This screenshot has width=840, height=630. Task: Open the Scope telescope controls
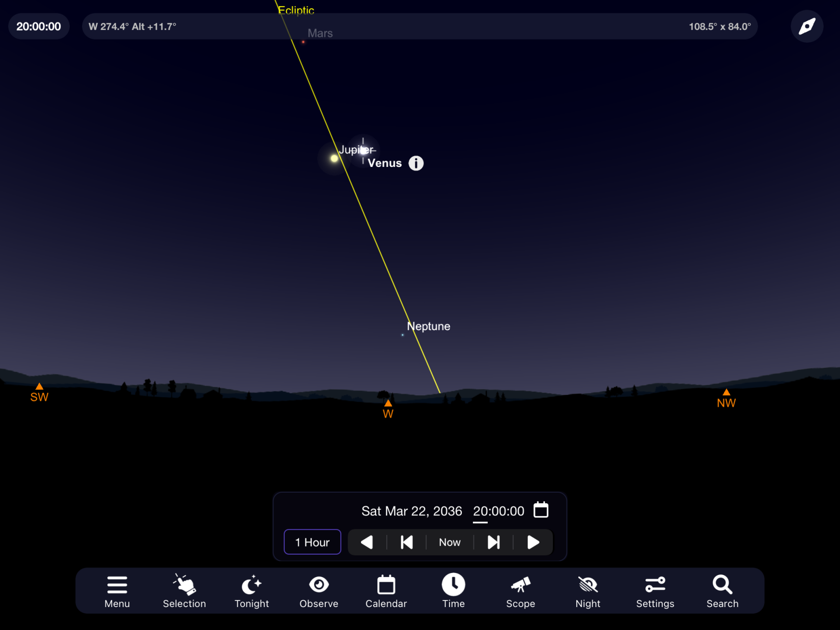coord(520,591)
